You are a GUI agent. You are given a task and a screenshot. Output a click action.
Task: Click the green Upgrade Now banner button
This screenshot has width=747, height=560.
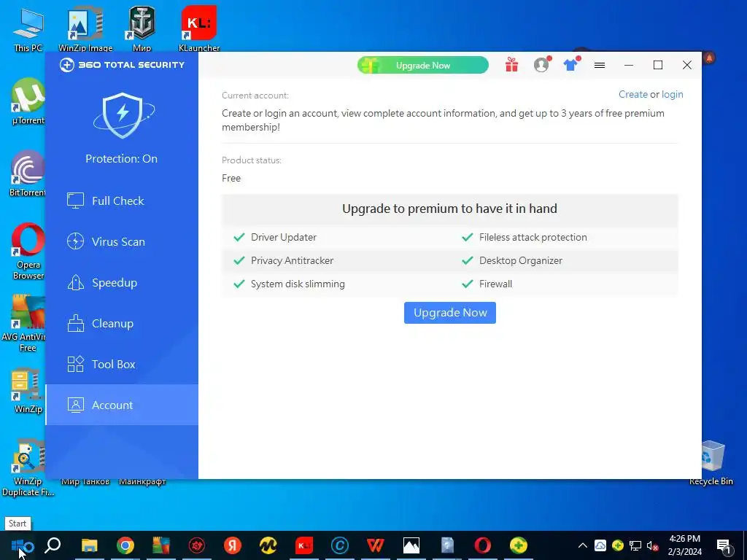(423, 65)
